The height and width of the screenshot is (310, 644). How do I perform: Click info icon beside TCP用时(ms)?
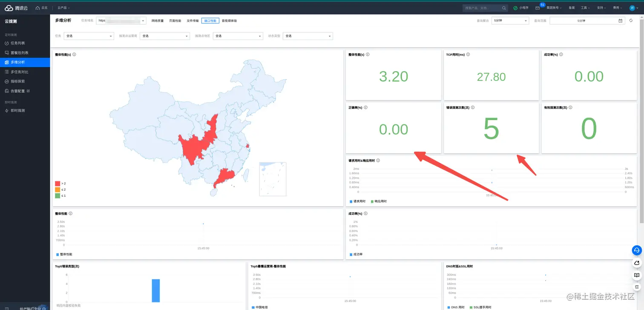point(468,55)
